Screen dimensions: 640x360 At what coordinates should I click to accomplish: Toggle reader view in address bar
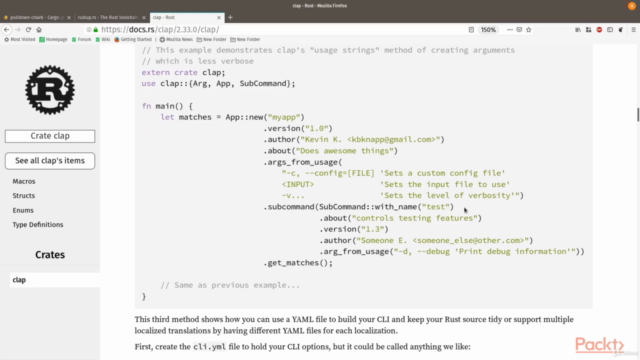tap(471, 30)
